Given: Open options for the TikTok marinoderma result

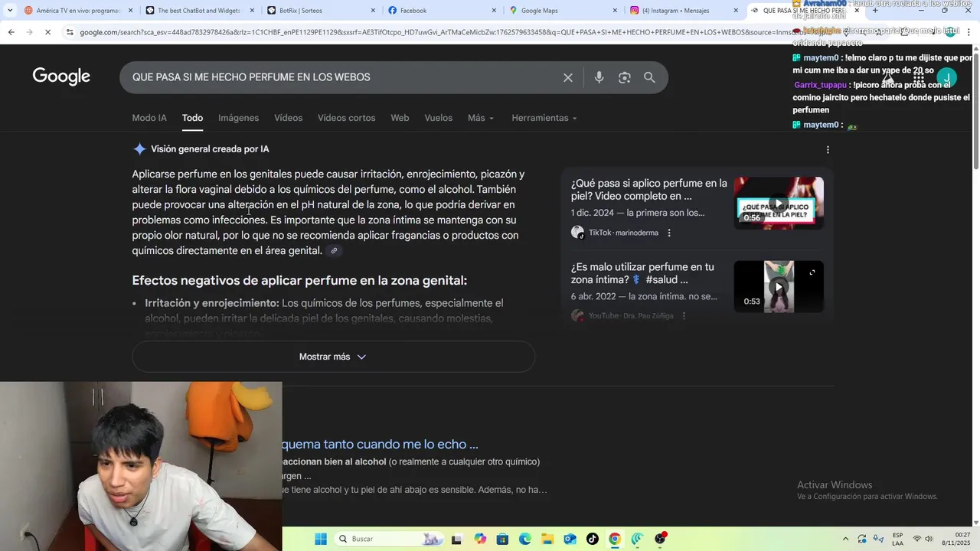Looking at the screenshot, I should [x=669, y=233].
